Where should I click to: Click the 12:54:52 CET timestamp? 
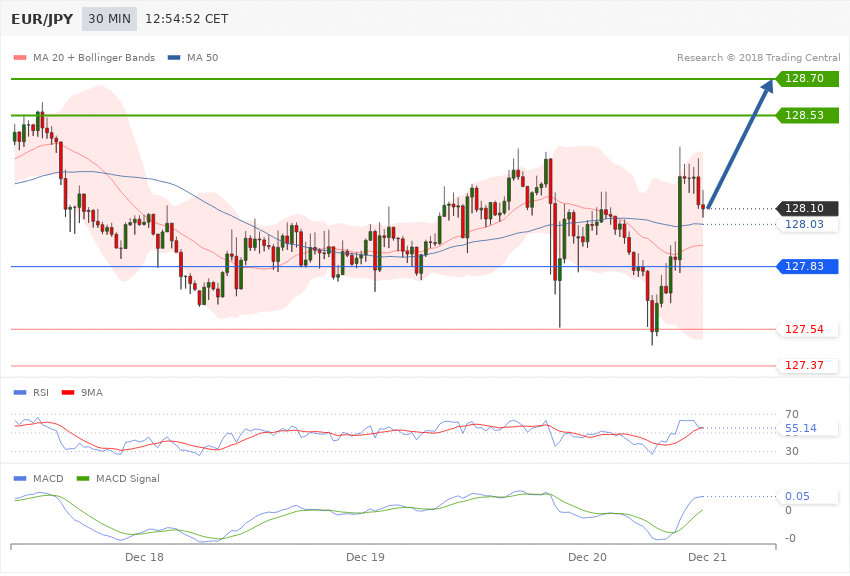tap(186, 19)
